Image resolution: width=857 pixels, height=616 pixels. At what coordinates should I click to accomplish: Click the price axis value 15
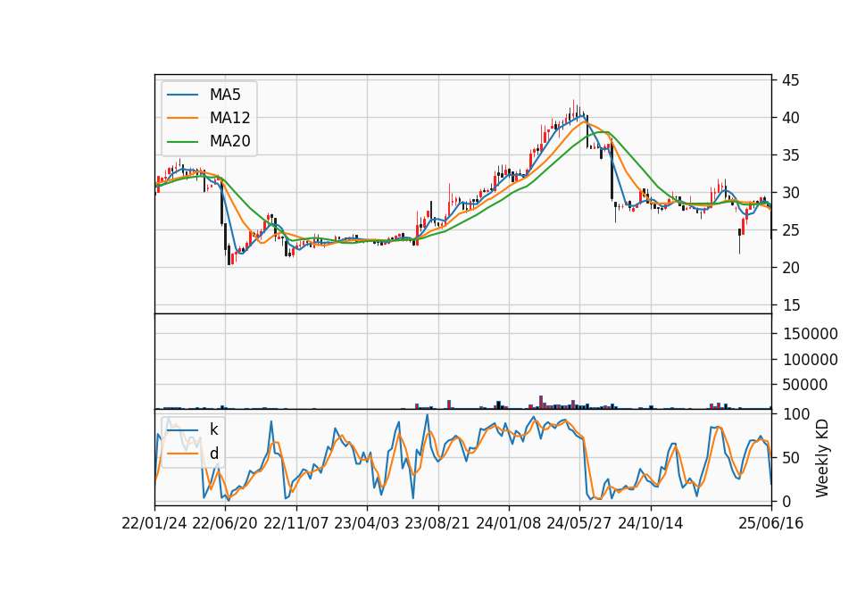coord(791,305)
